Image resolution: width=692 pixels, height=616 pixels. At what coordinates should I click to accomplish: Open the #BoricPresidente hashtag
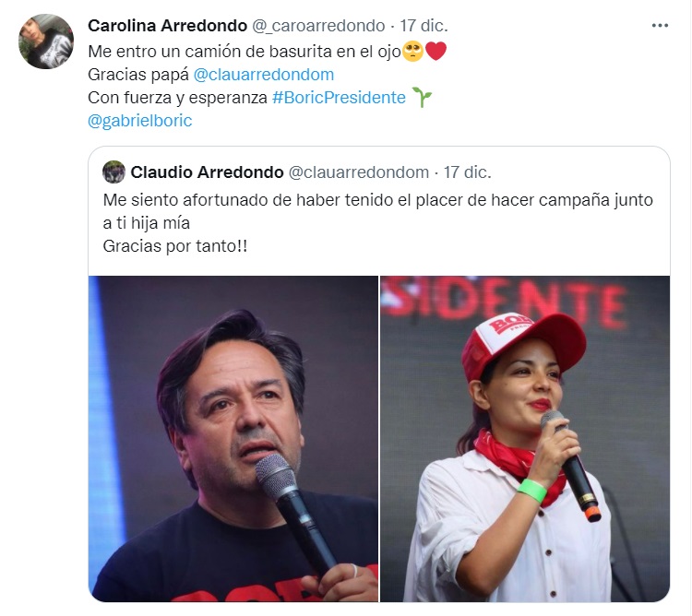click(339, 98)
